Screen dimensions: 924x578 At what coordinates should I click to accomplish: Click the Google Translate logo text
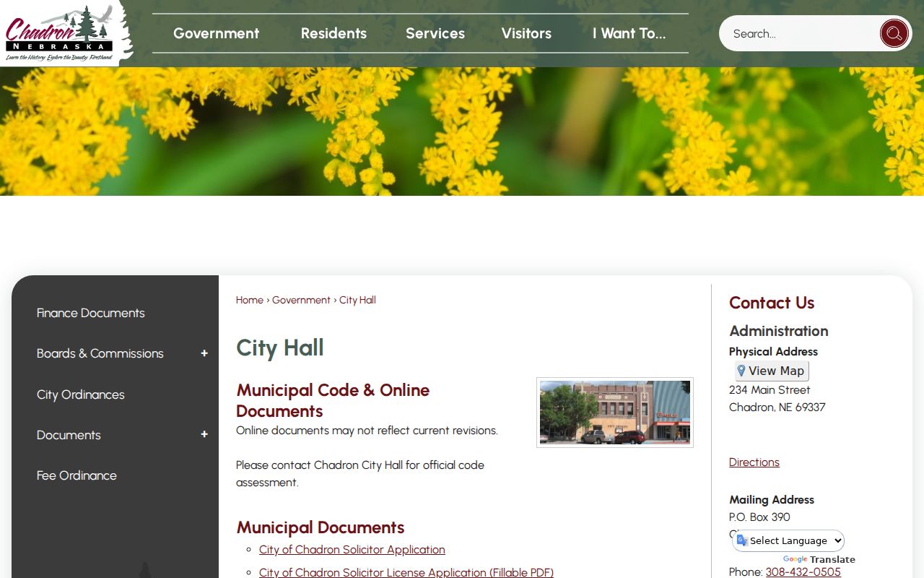point(819,559)
